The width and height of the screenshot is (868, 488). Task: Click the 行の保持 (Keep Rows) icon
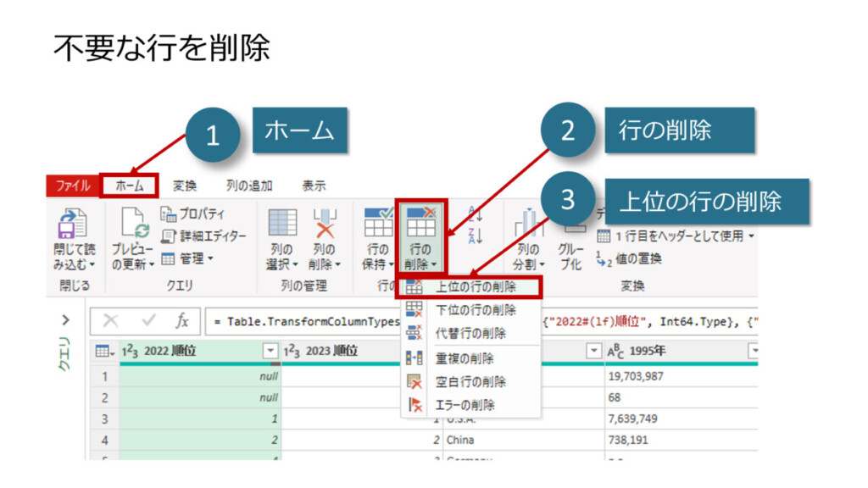(378, 225)
